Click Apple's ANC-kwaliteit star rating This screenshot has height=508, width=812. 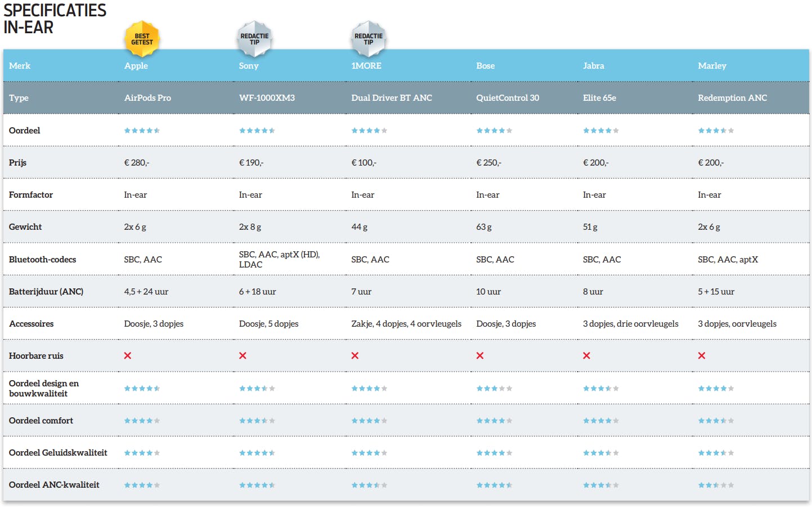click(142, 485)
